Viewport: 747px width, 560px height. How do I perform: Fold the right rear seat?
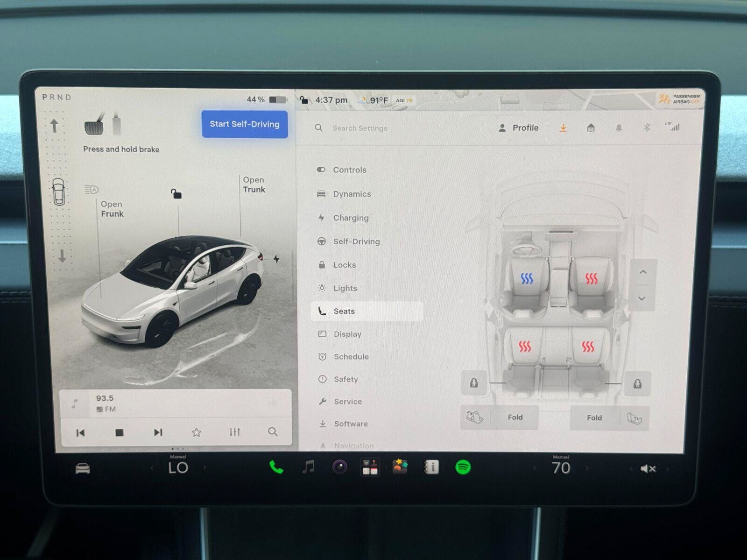click(x=609, y=418)
